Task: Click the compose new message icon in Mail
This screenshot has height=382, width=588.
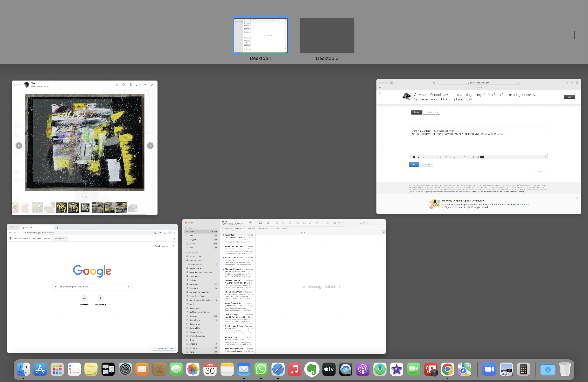Action: tap(268, 223)
